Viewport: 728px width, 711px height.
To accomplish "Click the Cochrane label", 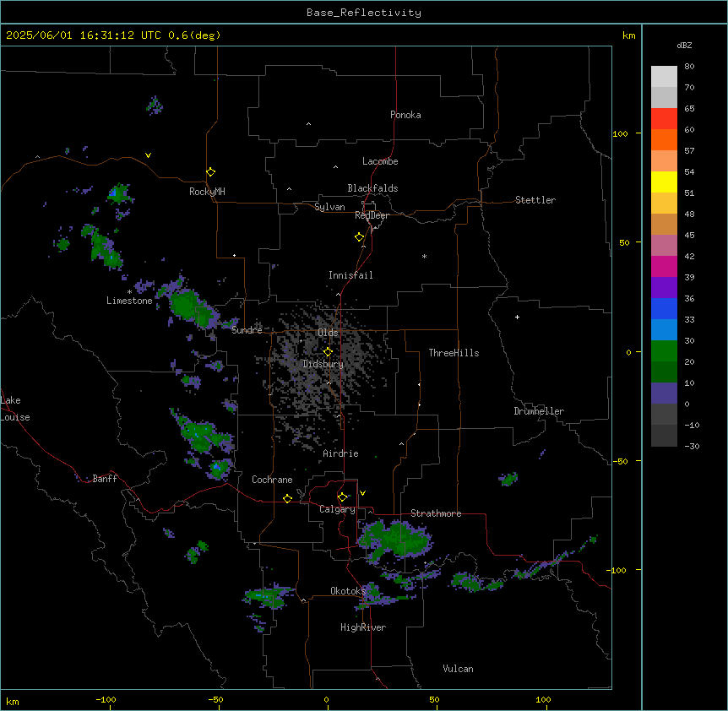I will pyautogui.click(x=272, y=480).
